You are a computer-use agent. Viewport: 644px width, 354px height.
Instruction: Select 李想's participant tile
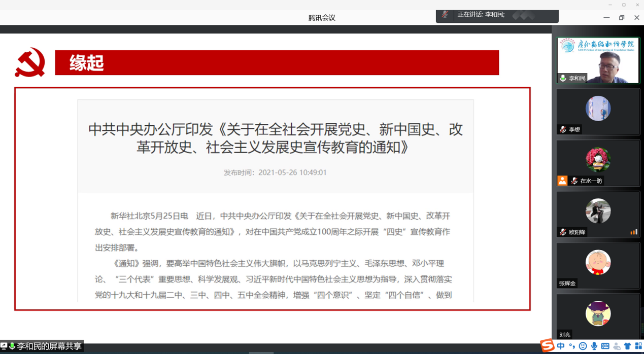tap(598, 112)
